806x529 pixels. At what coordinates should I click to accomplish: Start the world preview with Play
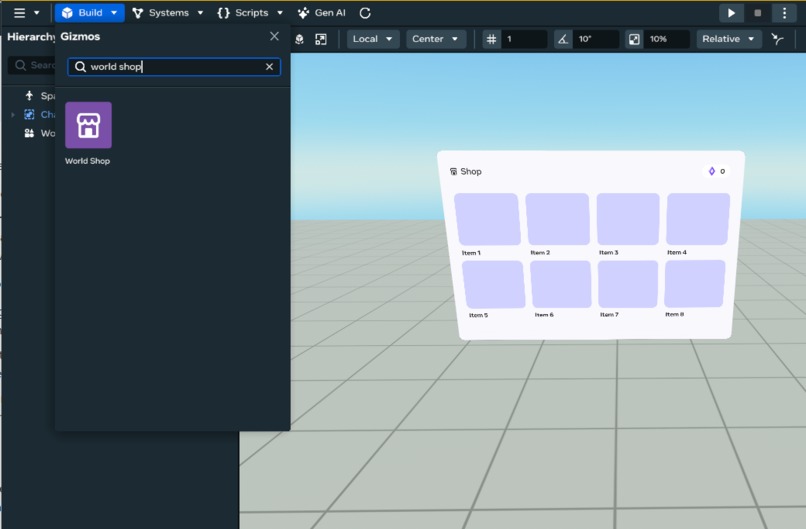pyautogui.click(x=731, y=13)
